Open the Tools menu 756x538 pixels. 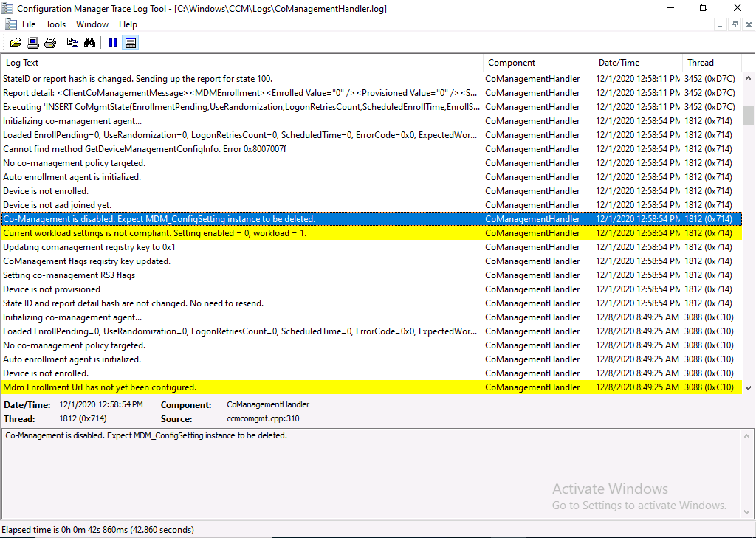pos(56,24)
